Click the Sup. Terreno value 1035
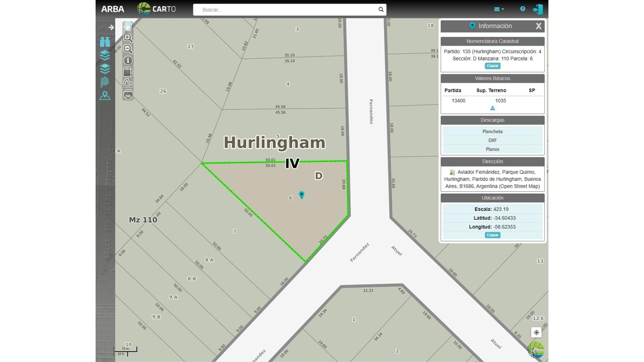This screenshot has width=644, height=362. pyautogui.click(x=500, y=101)
